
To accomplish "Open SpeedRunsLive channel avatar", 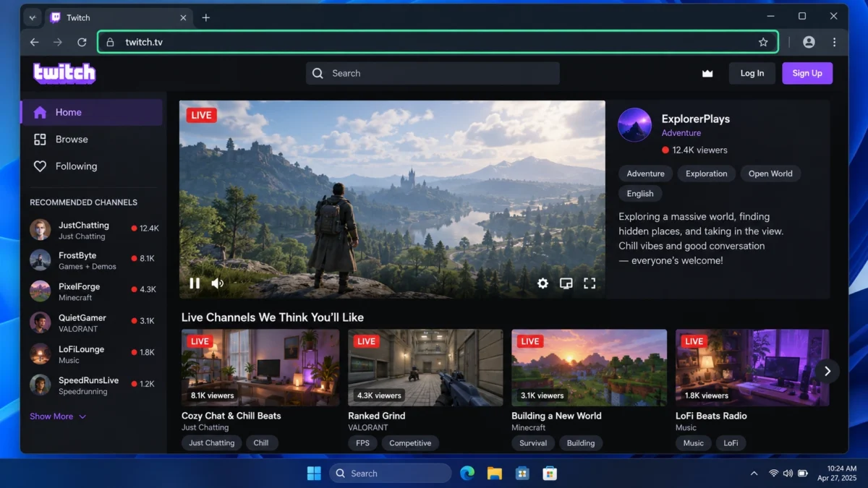I will (40, 385).
